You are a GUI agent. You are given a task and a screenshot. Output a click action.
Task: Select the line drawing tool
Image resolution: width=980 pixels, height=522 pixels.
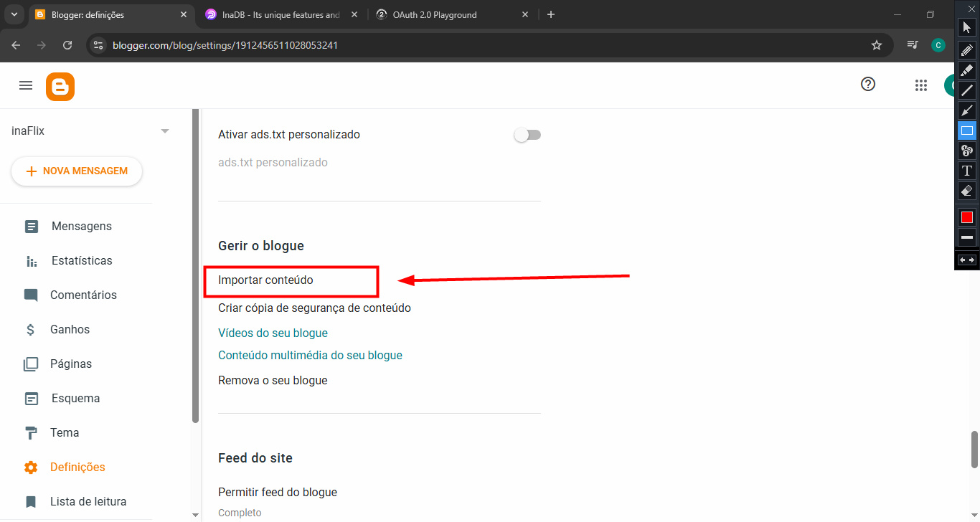point(966,90)
